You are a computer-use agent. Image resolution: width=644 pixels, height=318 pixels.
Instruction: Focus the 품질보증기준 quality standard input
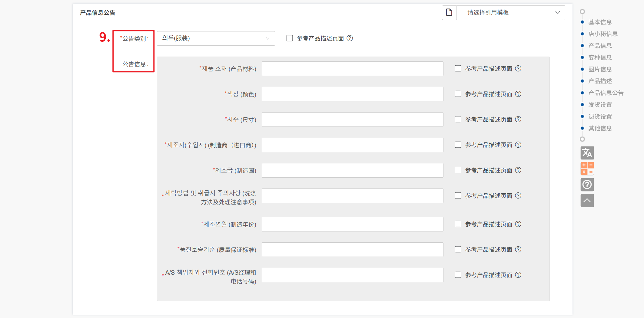point(352,250)
